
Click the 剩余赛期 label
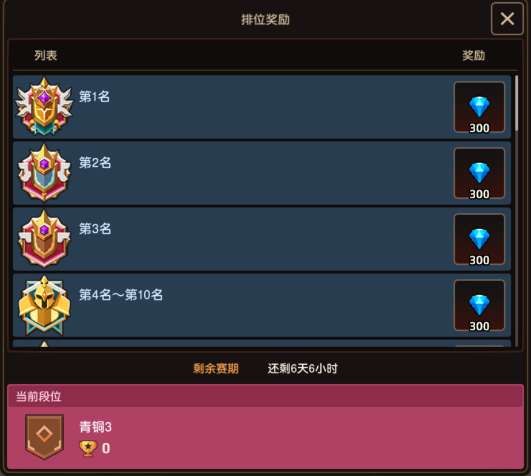216,368
